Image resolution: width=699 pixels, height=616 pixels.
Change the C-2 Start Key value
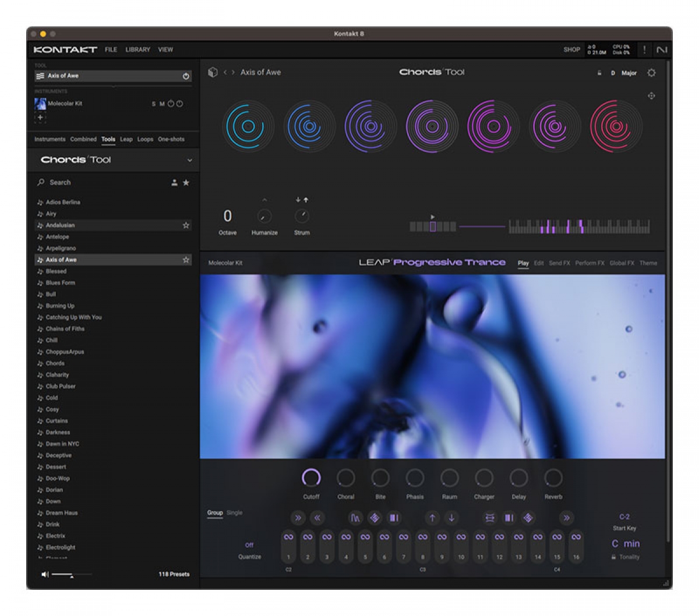point(624,517)
